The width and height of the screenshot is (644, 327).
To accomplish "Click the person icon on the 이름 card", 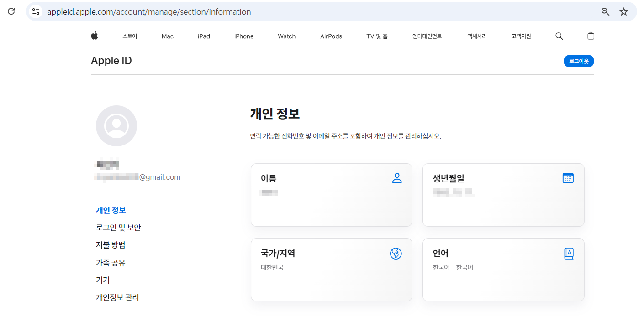I will (x=397, y=178).
